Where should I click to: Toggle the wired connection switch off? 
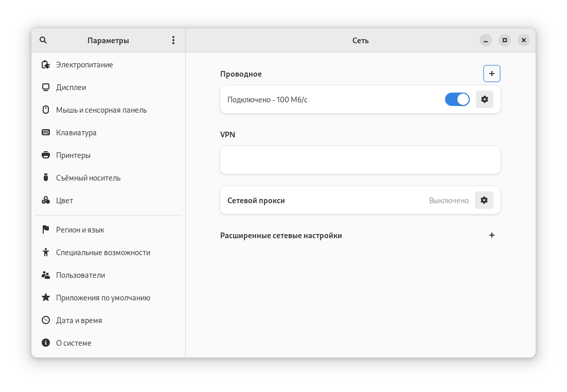point(457,99)
